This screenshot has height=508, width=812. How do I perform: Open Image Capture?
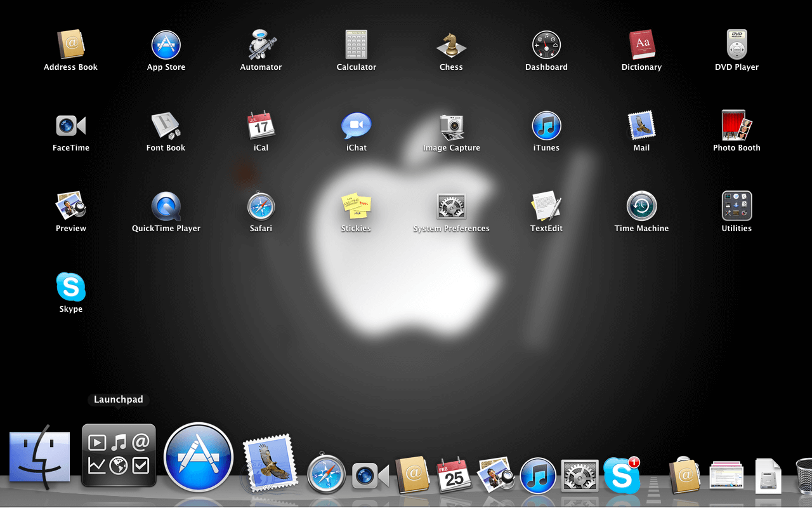tap(452, 127)
